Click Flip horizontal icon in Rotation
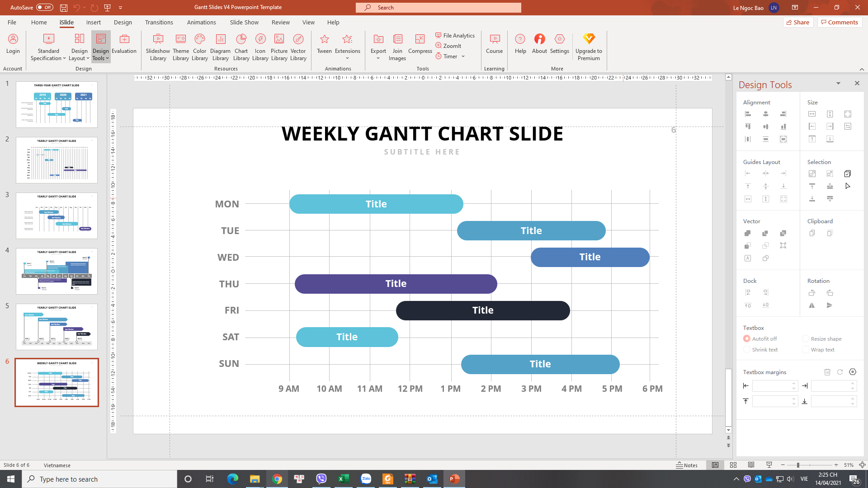 point(812,305)
